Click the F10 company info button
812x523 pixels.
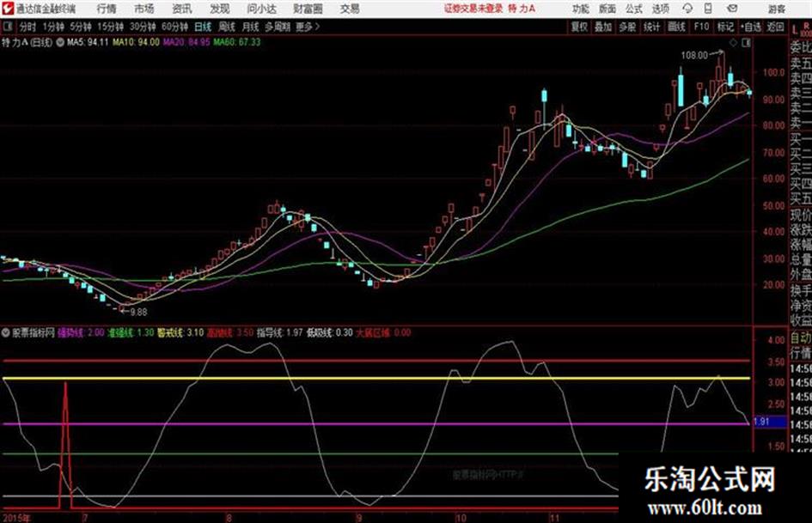click(x=701, y=27)
